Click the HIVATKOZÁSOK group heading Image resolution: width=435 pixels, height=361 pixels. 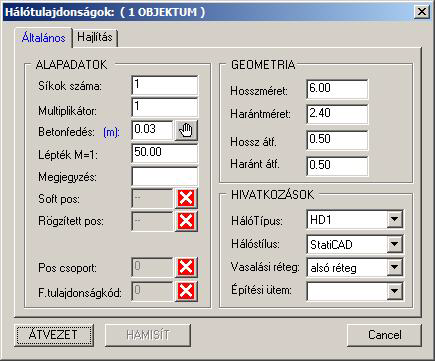(272, 195)
